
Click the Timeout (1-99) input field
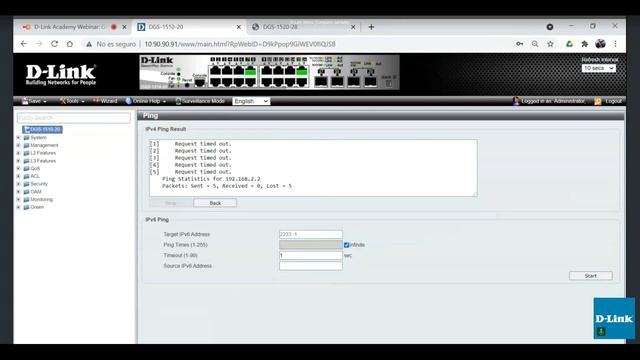(311, 256)
